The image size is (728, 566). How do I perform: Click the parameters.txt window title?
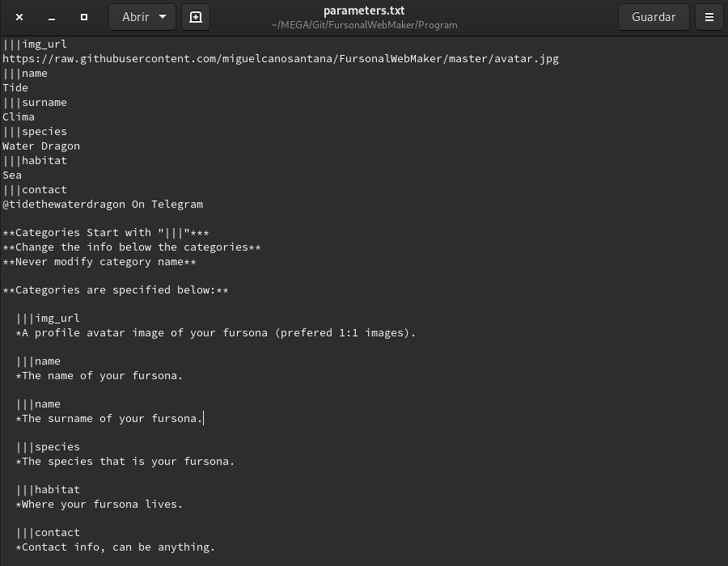click(364, 11)
